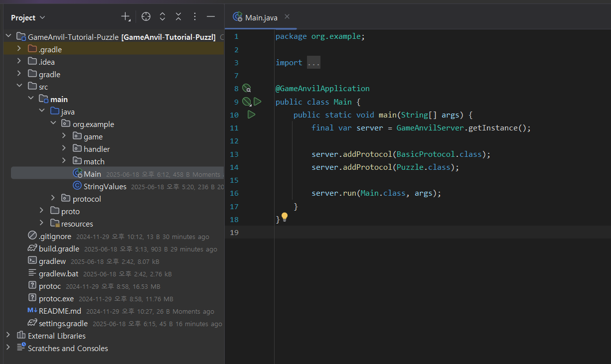Click the run arrow on class Main line
Screen dimensions: 611x364
coord(257,102)
